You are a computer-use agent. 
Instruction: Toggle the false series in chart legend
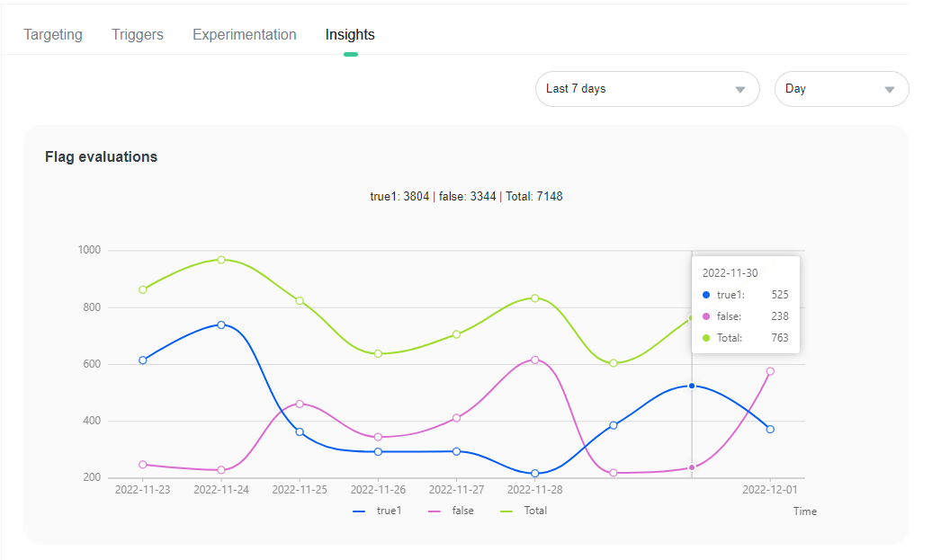tap(452, 511)
